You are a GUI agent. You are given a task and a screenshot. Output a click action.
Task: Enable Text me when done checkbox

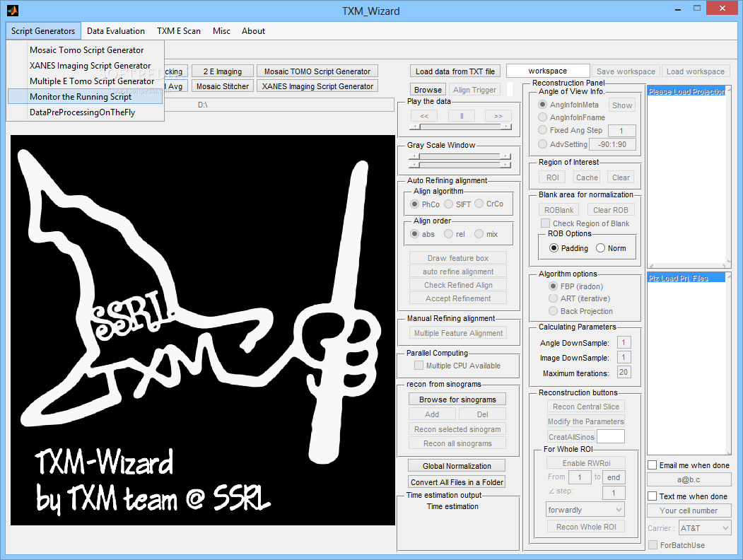click(653, 496)
